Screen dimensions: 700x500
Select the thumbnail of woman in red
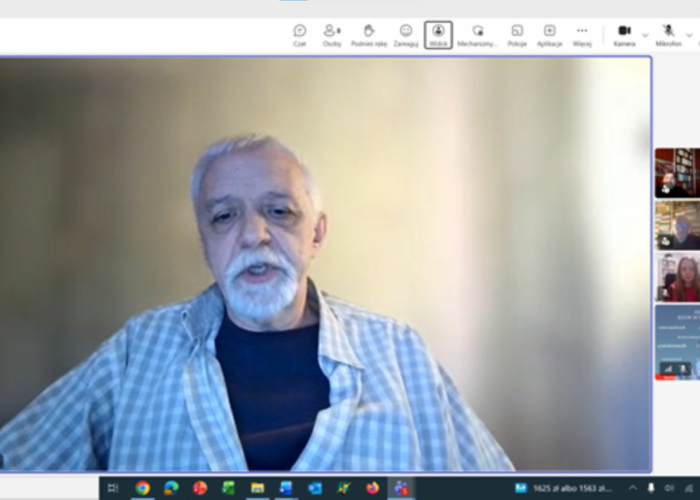click(677, 277)
